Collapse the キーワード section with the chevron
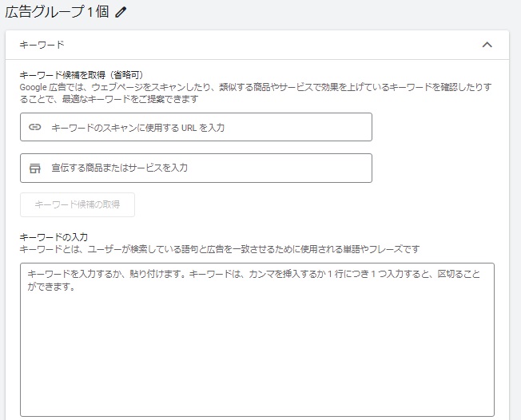 487,45
